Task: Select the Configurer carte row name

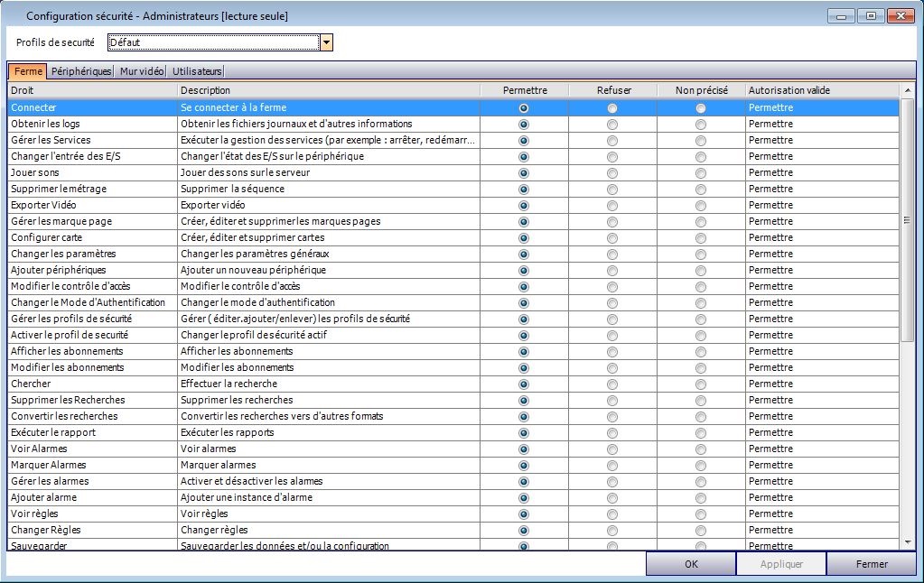Action: [x=47, y=237]
